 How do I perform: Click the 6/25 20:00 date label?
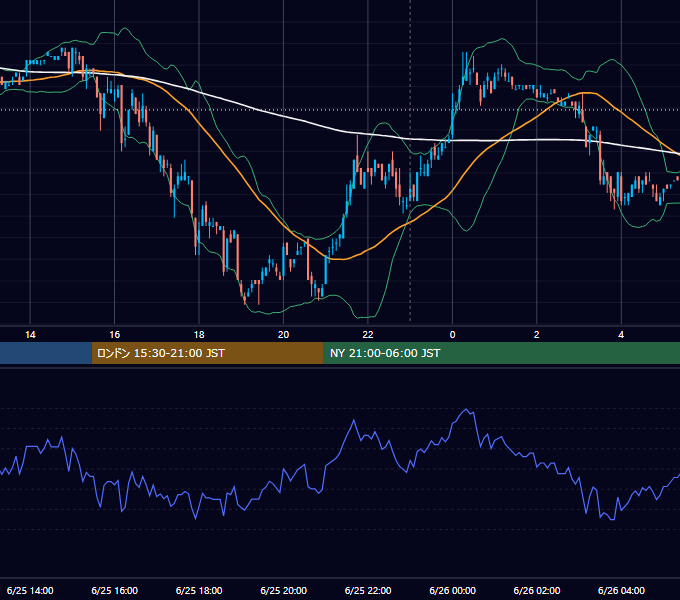coord(283,590)
